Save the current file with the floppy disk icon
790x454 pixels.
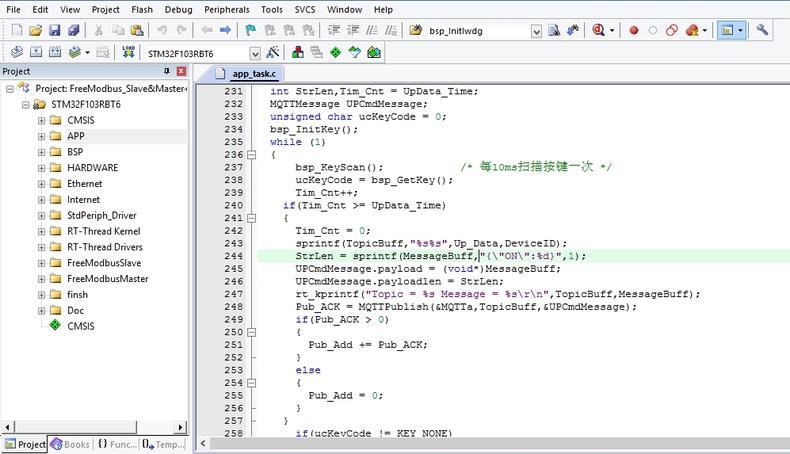[54, 30]
